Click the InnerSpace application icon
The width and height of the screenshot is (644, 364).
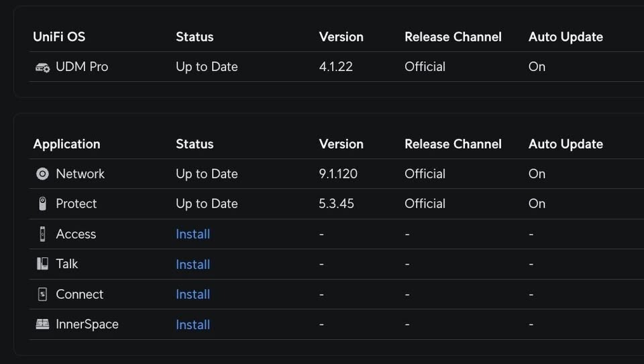coord(42,324)
